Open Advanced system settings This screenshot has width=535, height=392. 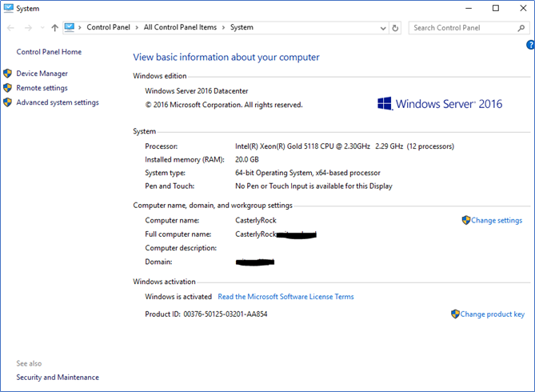coord(58,102)
